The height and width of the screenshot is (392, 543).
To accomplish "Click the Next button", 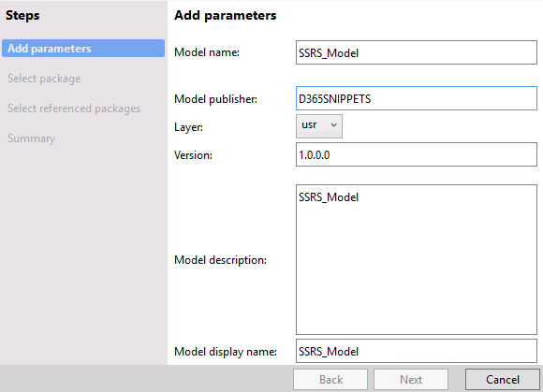I will (x=411, y=380).
